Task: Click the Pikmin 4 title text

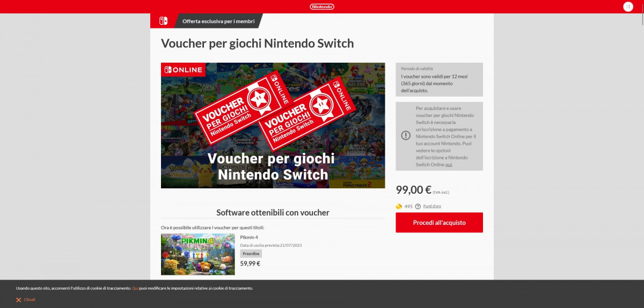Action: [x=249, y=237]
